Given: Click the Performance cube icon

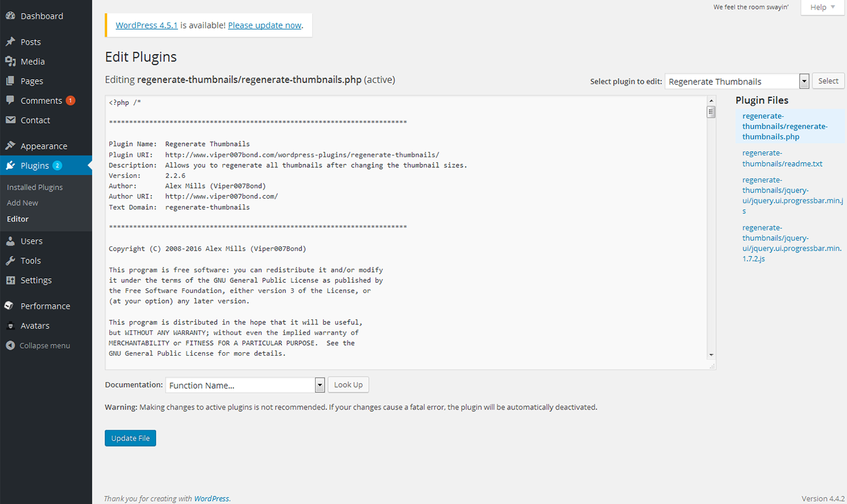Looking at the screenshot, I should pos(10,306).
